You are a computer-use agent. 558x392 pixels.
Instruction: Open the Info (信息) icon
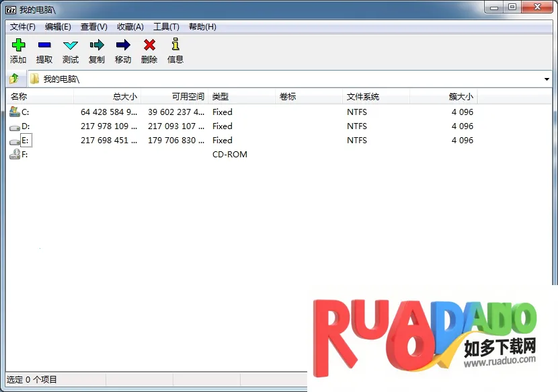click(175, 45)
